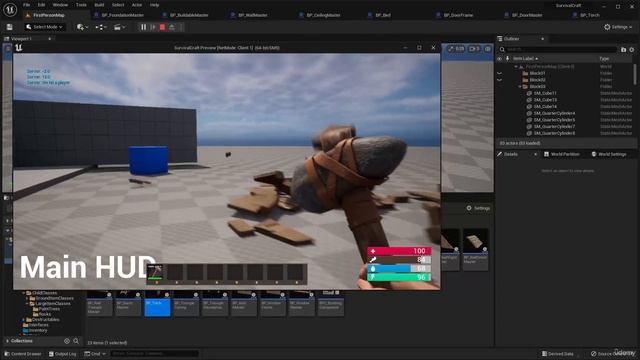Collapse the Block03 folder
This screenshot has height=360, width=640.
pyautogui.click(x=520, y=87)
